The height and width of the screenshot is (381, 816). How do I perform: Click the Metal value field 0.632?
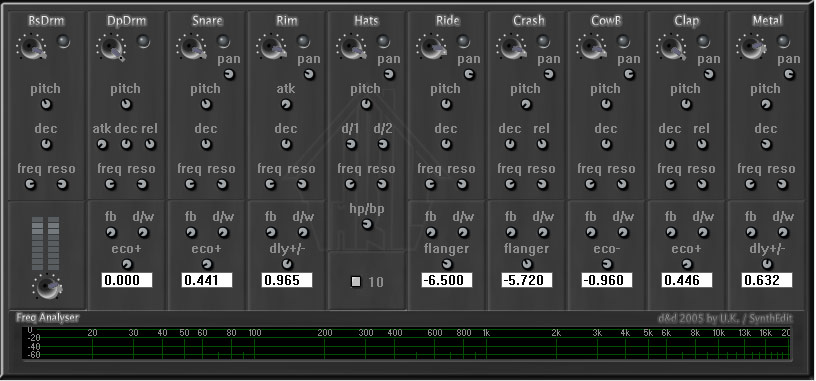767,281
